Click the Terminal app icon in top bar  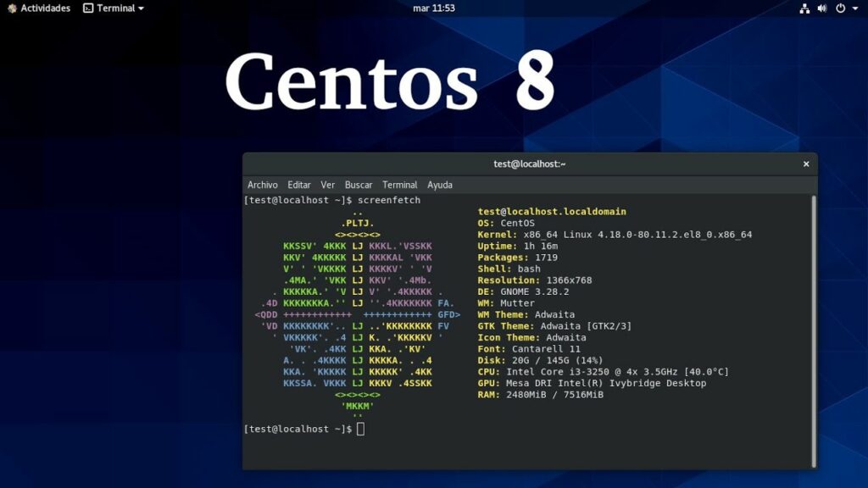pyautogui.click(x=87, y=8)
